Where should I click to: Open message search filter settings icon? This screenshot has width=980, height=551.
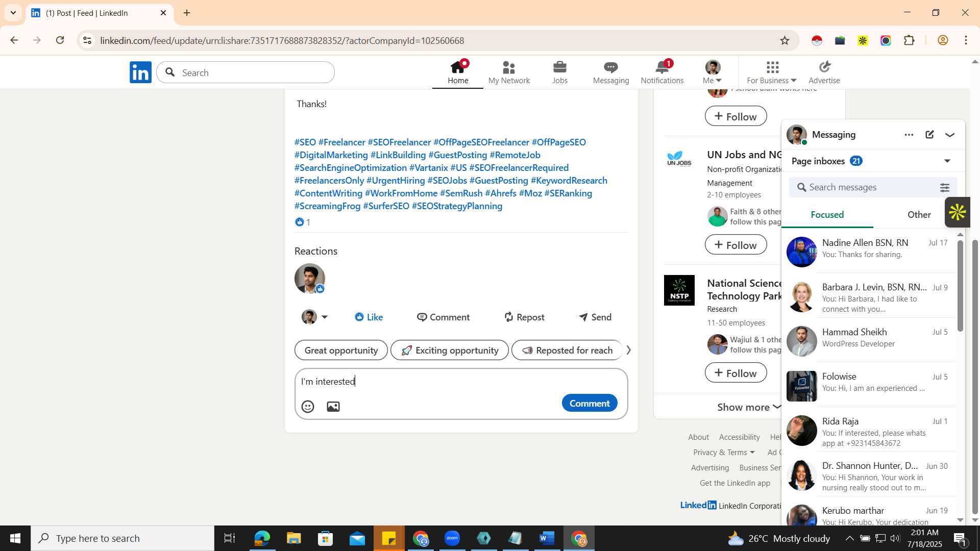click(945, 188)
